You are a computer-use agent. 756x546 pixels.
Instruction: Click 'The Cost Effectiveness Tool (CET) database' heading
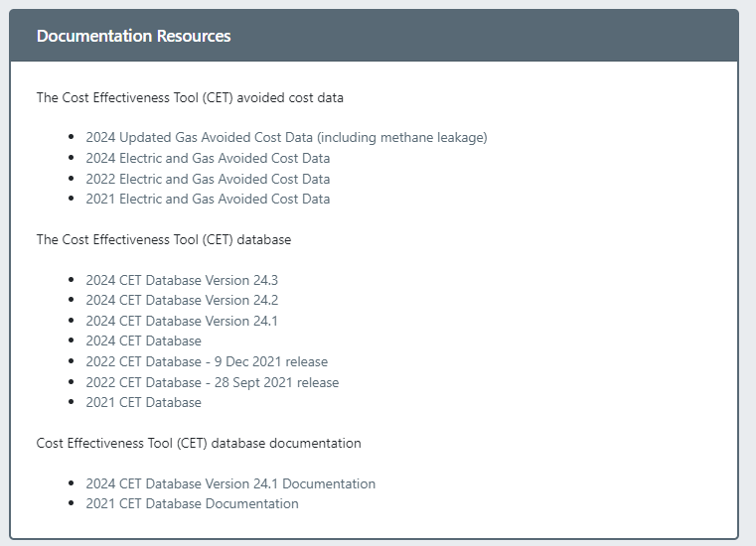pos(164,239)
